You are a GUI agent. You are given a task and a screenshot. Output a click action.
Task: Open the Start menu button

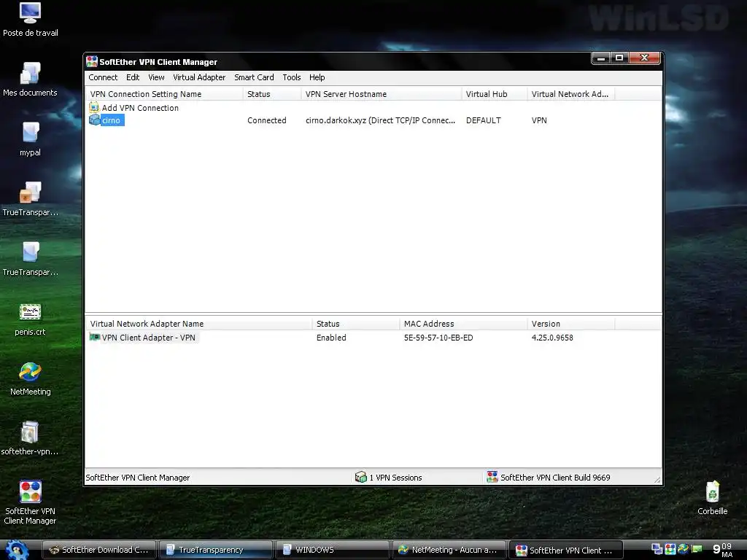click(17, 550)
